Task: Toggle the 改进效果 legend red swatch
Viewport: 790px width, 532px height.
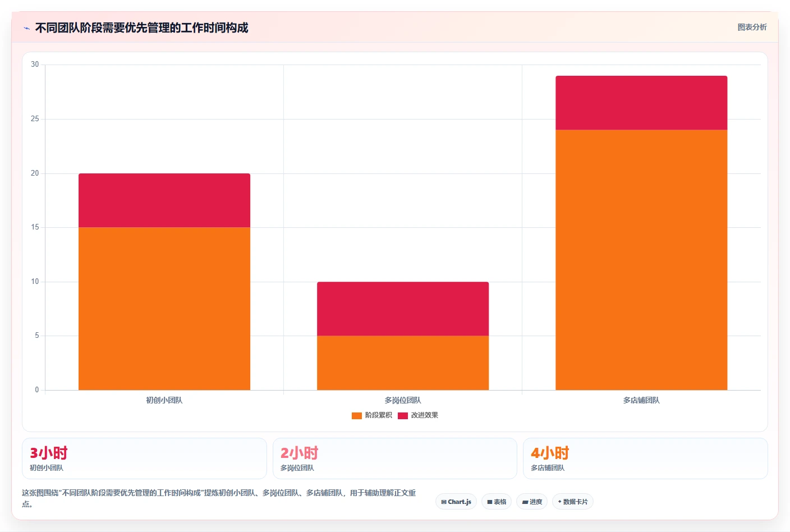Action: click(x=402, y=416)
